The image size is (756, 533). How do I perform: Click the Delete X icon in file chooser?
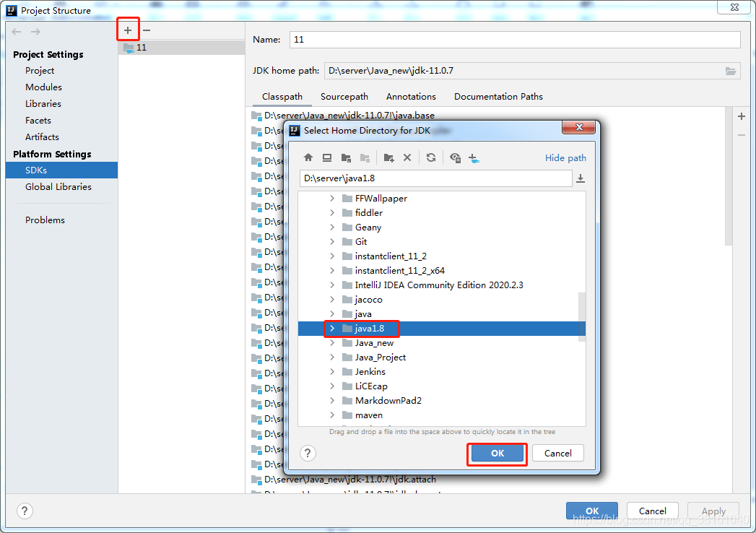(x=407, y=157)
